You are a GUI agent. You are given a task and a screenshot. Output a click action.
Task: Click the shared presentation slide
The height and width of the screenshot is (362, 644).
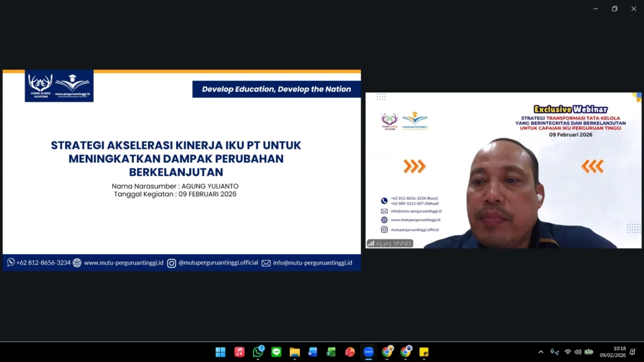click(182, 170)
